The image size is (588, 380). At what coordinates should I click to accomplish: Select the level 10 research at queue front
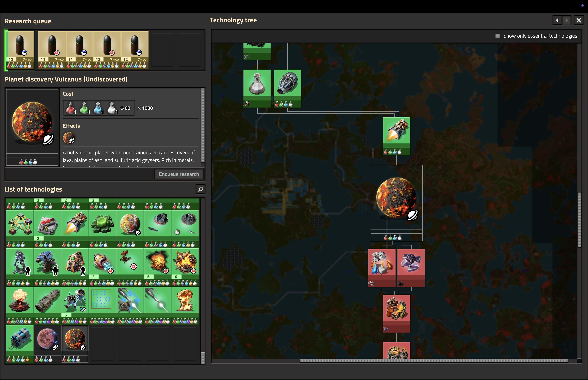coord(20,50)
